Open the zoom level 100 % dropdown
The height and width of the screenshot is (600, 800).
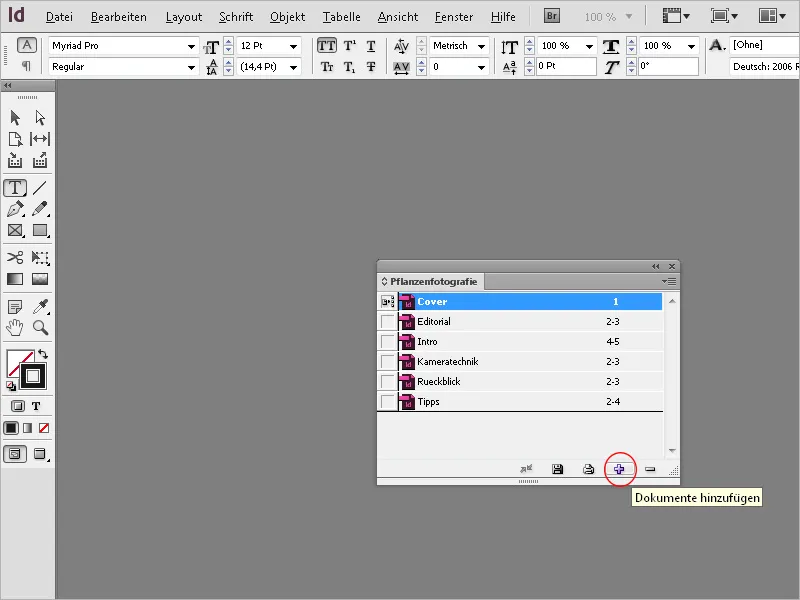click(629, 17)
